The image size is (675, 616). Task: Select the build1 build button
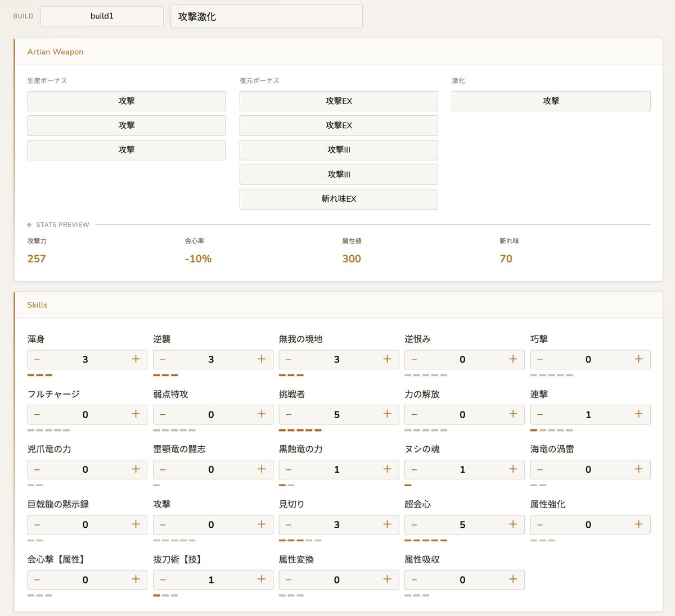tap(102, 16)
